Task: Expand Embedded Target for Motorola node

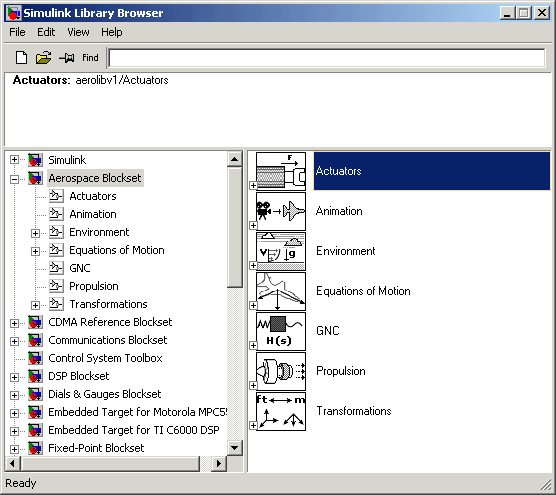Action: tap(14, 413)
